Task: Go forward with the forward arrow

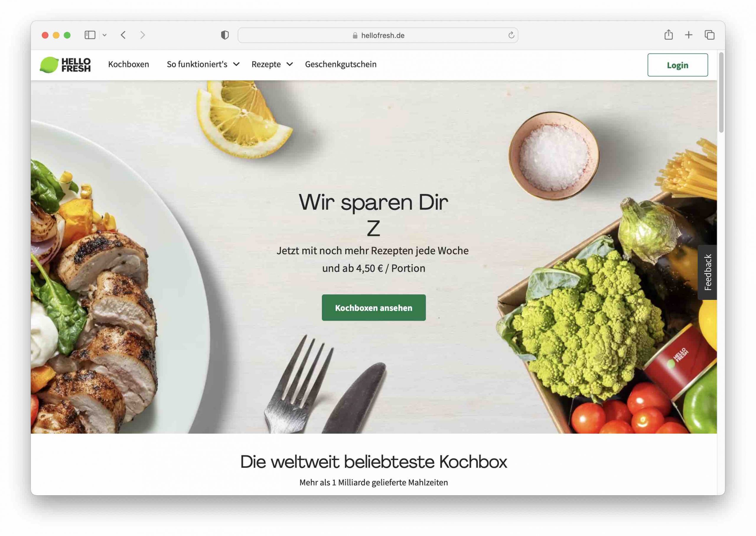Action: (x=142, y=35)
